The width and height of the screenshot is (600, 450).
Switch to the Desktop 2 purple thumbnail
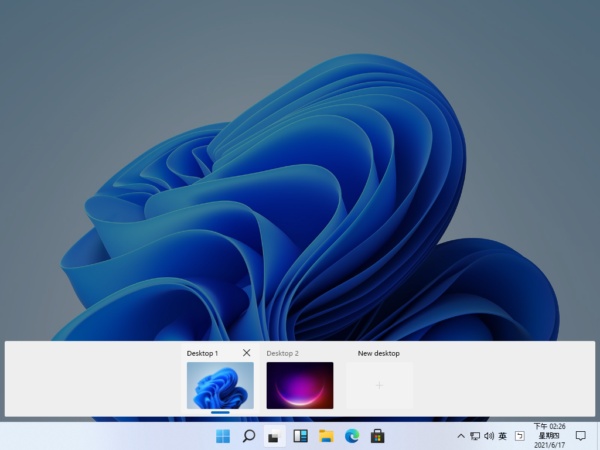[300, 385]
